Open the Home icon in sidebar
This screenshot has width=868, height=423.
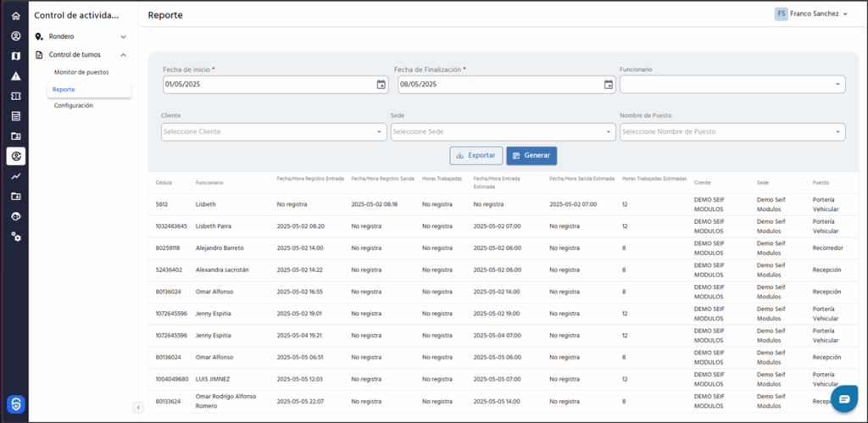pos(15,15)
